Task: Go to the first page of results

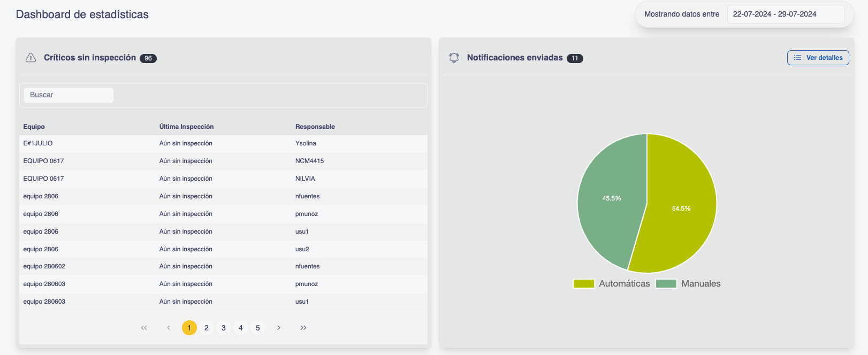Action: 144,328
